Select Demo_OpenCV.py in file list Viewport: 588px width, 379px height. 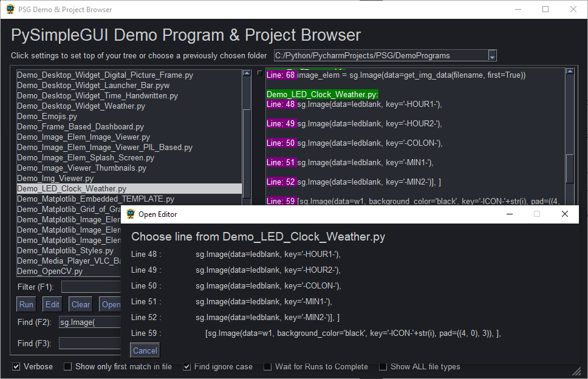tap(69, 271)
